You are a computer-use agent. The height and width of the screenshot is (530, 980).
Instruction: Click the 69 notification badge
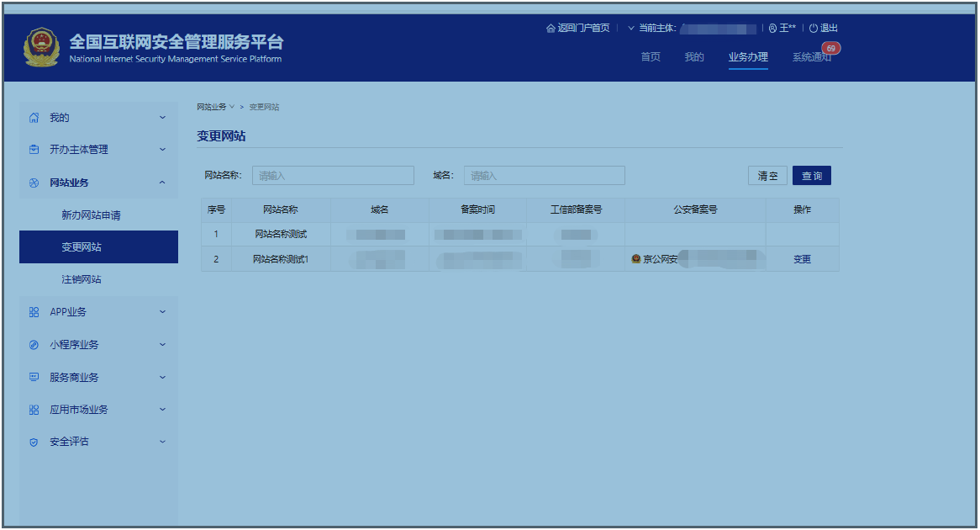pyautogui.click(x=830, y=48)
